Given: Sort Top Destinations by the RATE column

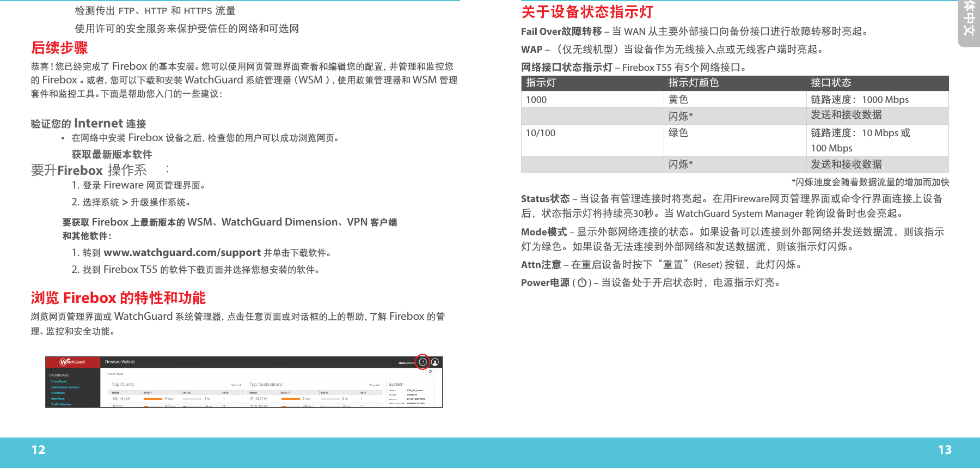Looking at the screenshot, I should coord(286,392).
